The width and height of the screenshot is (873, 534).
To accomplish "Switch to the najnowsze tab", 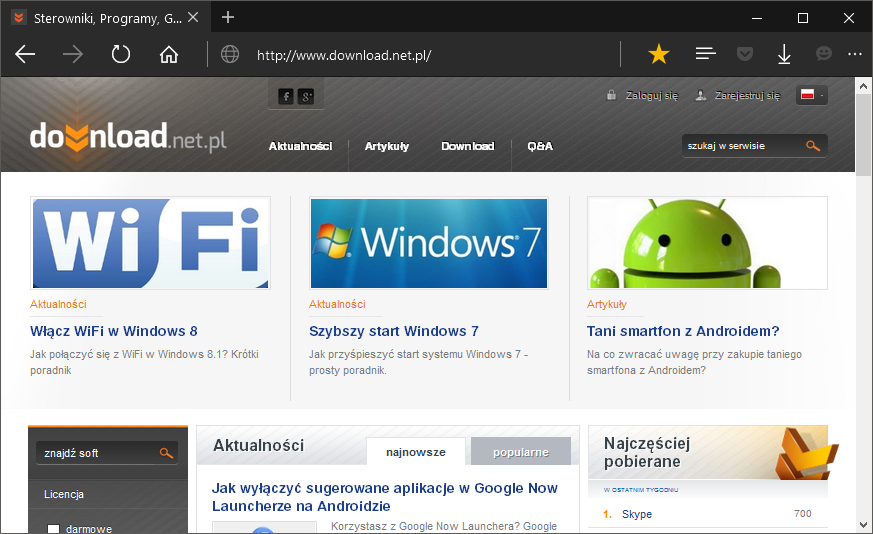I will 416,452.
